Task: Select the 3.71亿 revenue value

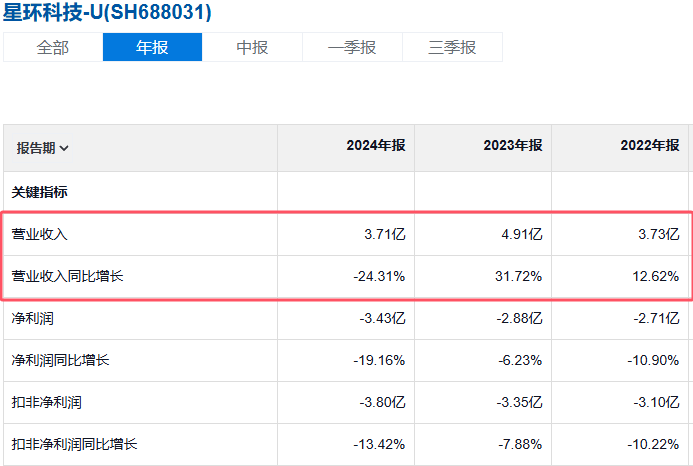Action: click(x=385, y=234)
